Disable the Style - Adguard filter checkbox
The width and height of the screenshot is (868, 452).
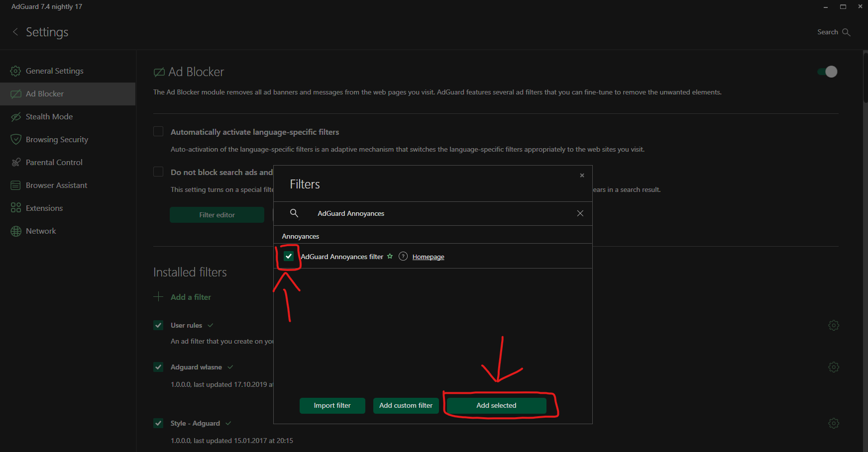pos(158,423)
